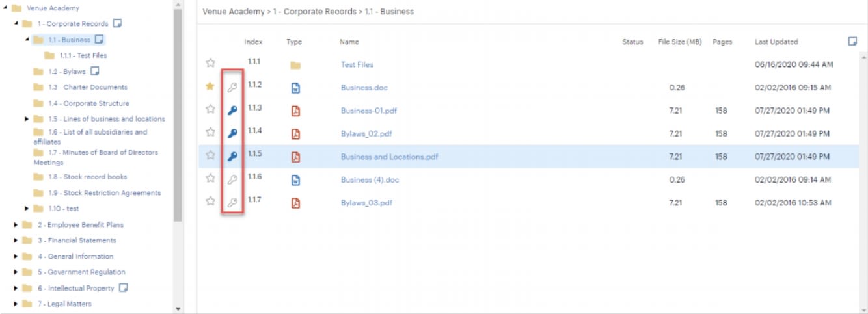Expand 1.5 - Lines of business and locations
The height and width of the screenshot is (314, 868).
27,119
